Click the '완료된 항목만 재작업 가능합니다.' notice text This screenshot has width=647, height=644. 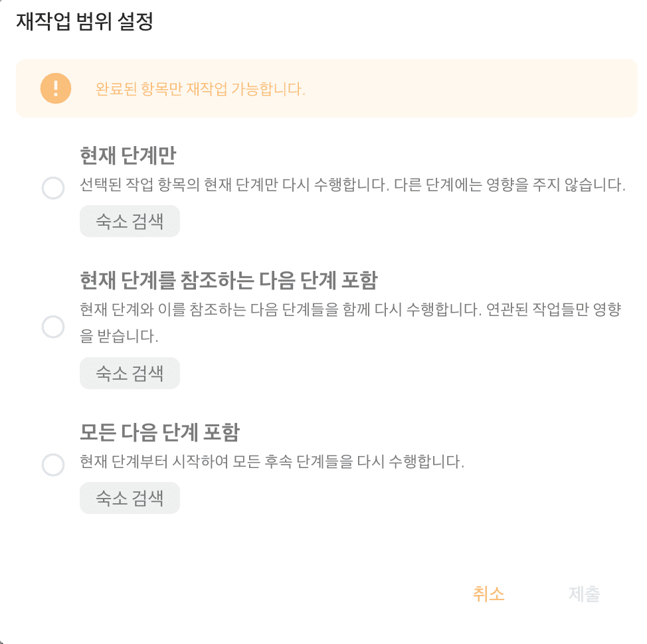[x=201, y=90]
